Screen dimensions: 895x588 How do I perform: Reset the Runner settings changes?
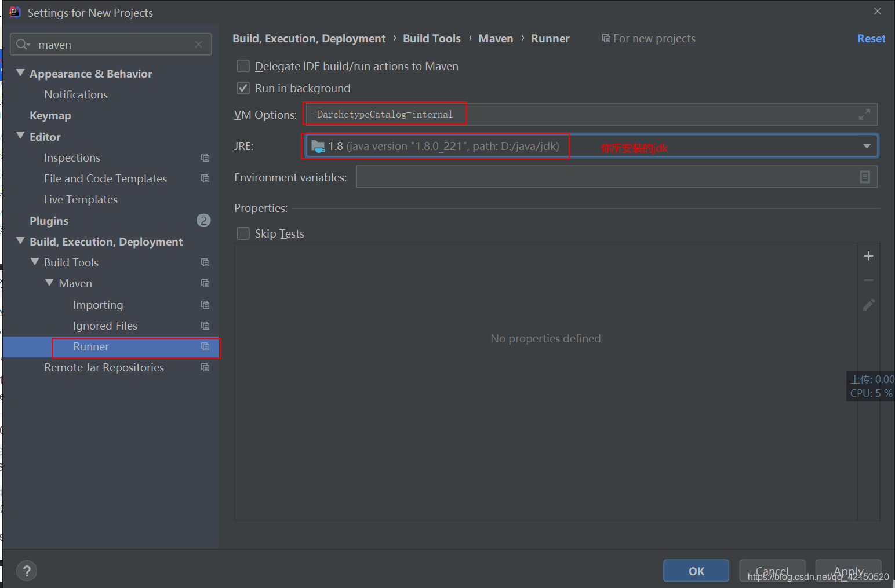(x=871, y=38)
